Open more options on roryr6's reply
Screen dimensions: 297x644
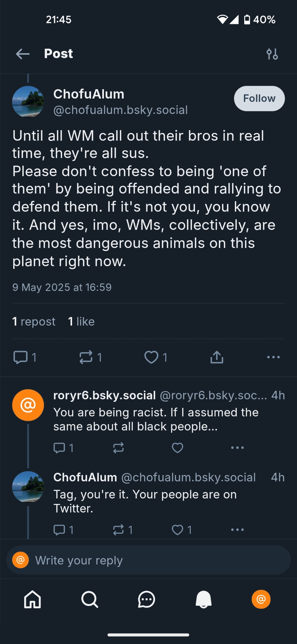click(x=237, y=448)
